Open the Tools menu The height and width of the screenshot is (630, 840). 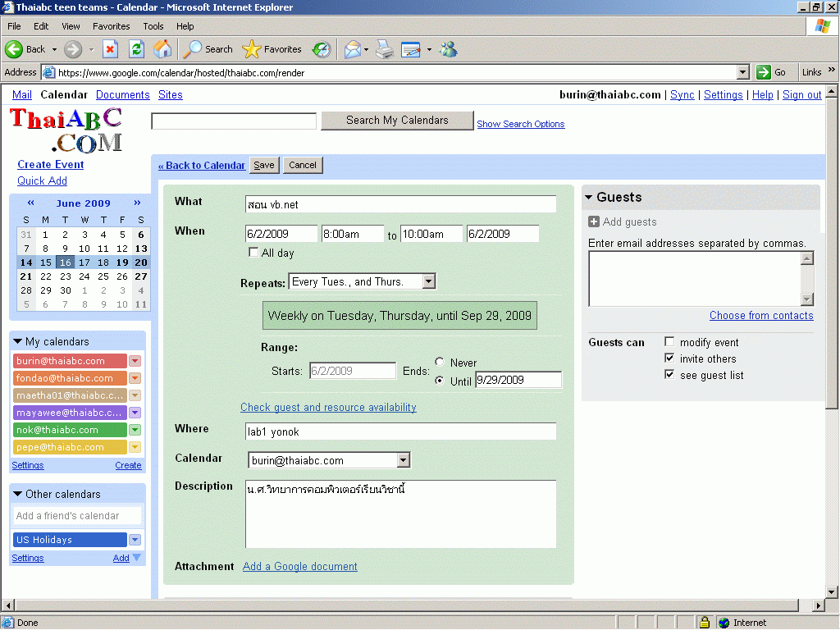(x=153, y=26)
